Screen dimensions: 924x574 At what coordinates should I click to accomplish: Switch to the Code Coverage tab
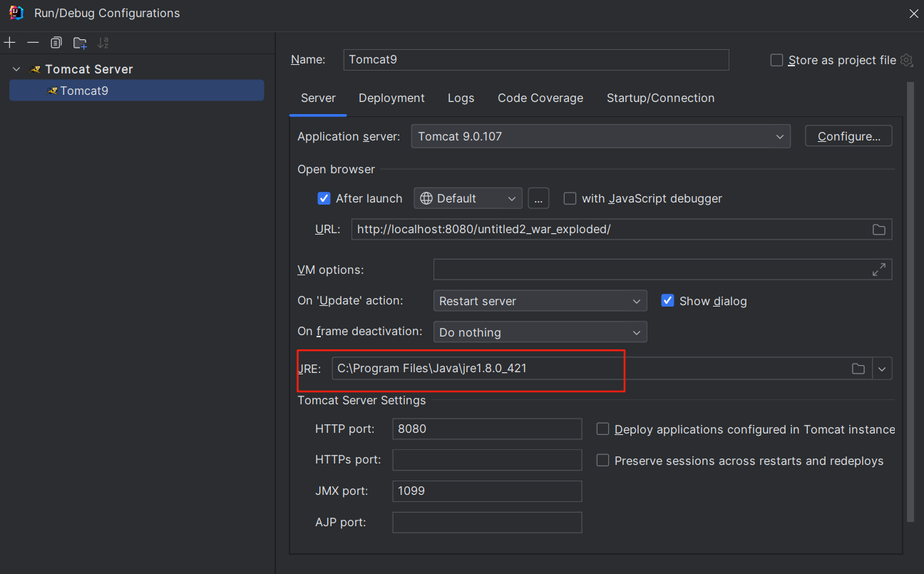click(x=540, y=98)
